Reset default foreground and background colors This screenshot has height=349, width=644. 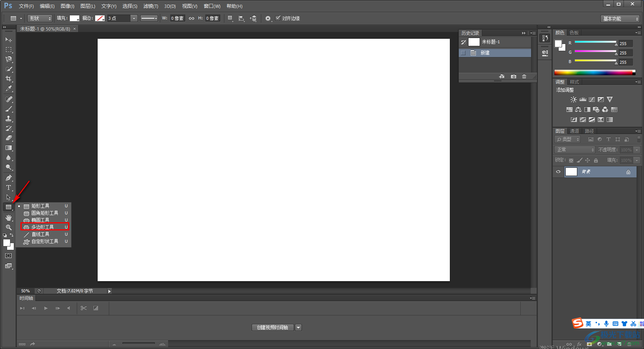pyautogui.click(x=5, y=235)
